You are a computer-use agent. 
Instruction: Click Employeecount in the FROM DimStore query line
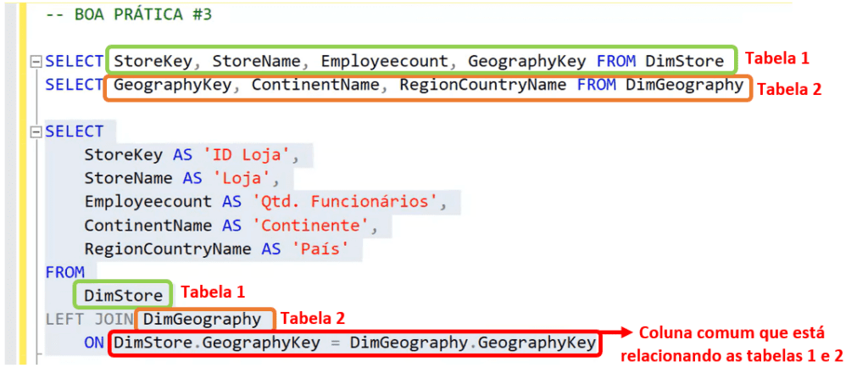coord(383,61)
